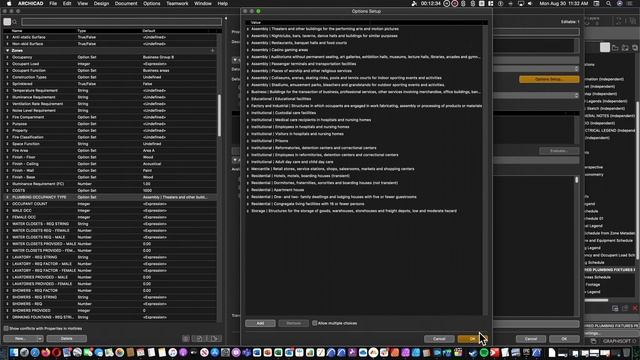Click the magnifier search icon in Property Manager

click(15, 22)
